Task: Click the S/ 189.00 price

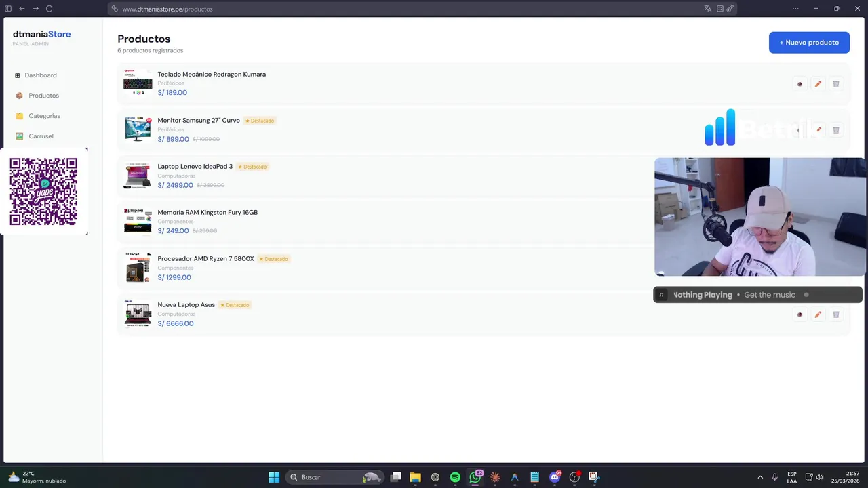Action: coord(172,93)
